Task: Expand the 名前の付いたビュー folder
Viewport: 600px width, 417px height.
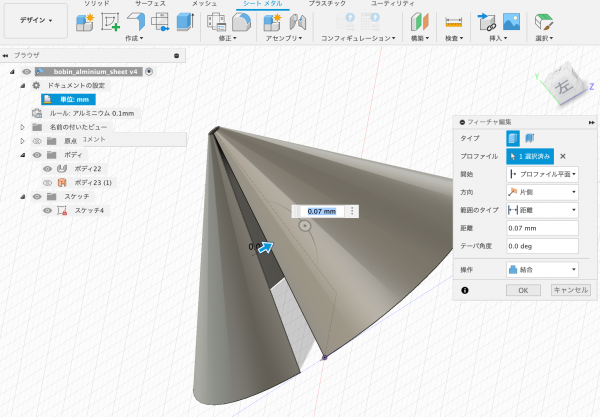Action: 22,127
